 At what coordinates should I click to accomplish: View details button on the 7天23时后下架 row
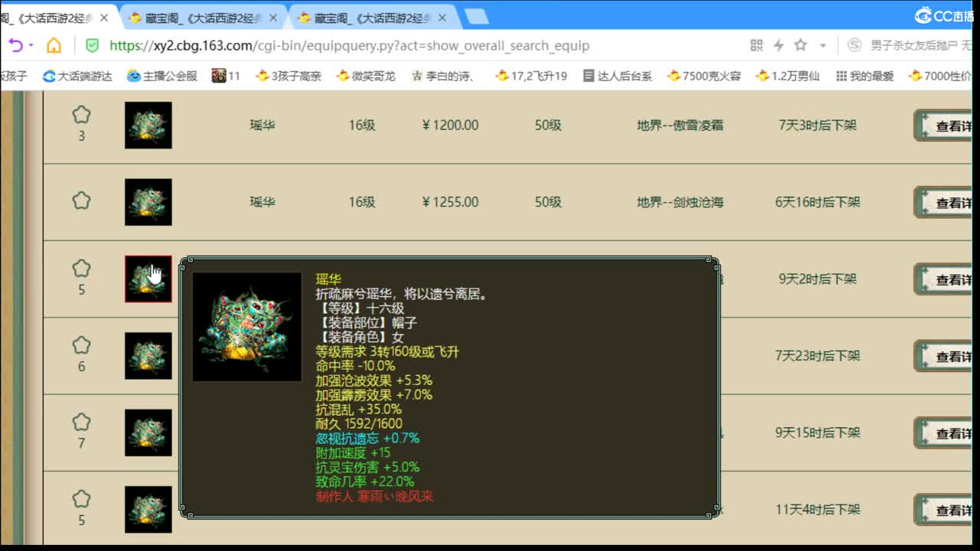pyautogui.click(x=943, y=356)
